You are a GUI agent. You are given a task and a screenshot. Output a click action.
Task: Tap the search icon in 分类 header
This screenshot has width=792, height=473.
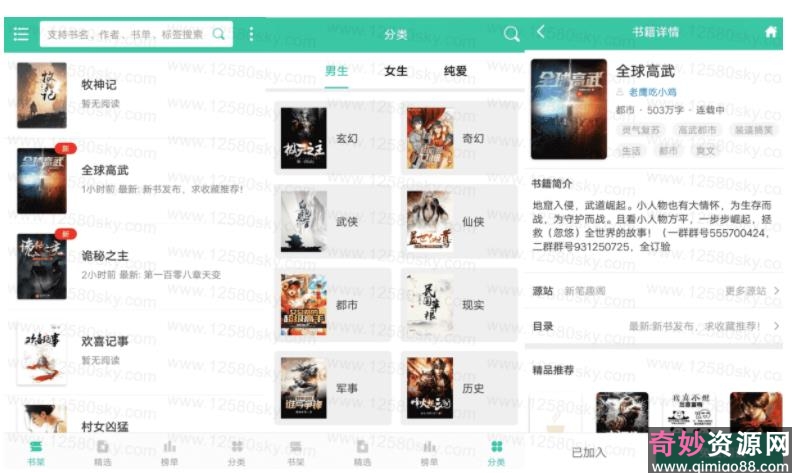click(x=511, y=34)
